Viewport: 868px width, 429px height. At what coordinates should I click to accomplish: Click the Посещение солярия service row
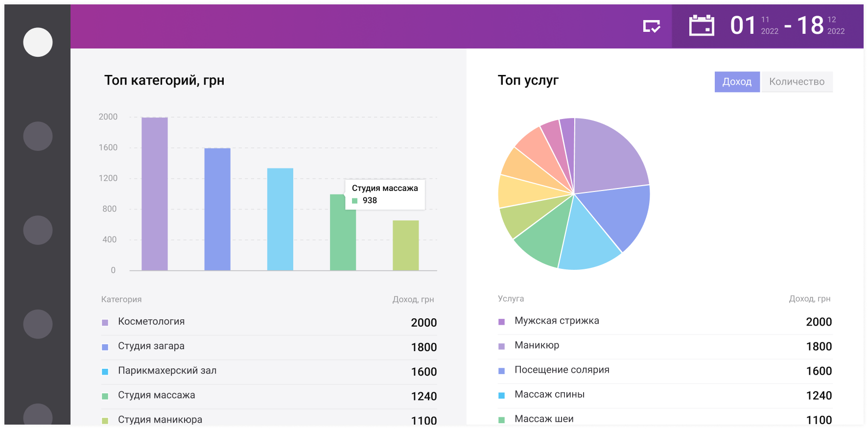coord(664,371)
